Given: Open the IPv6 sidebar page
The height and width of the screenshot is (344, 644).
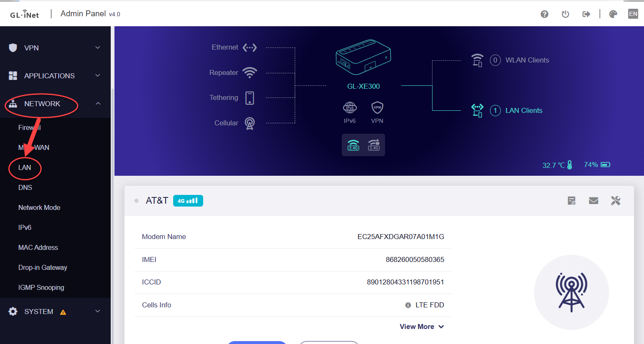Looking at the screenshot, I should [x=25, y=227].
